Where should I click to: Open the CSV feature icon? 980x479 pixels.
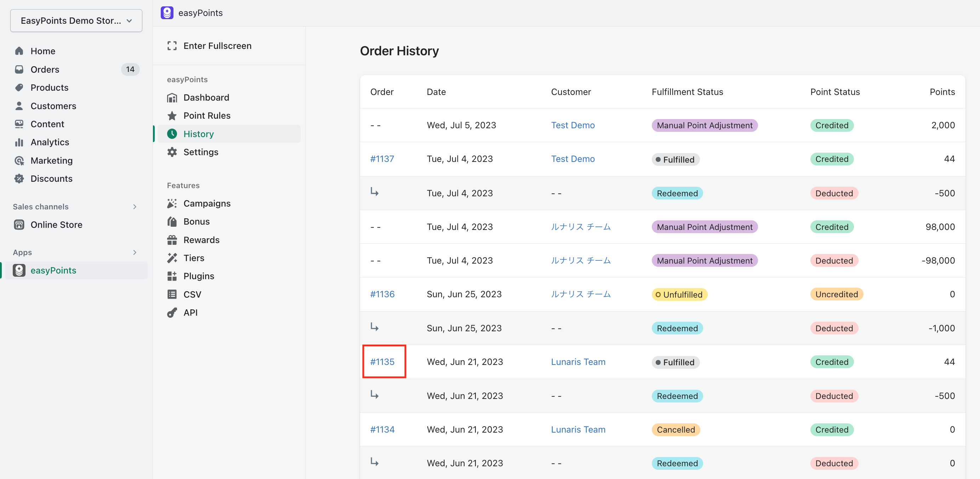click(172, 294)
